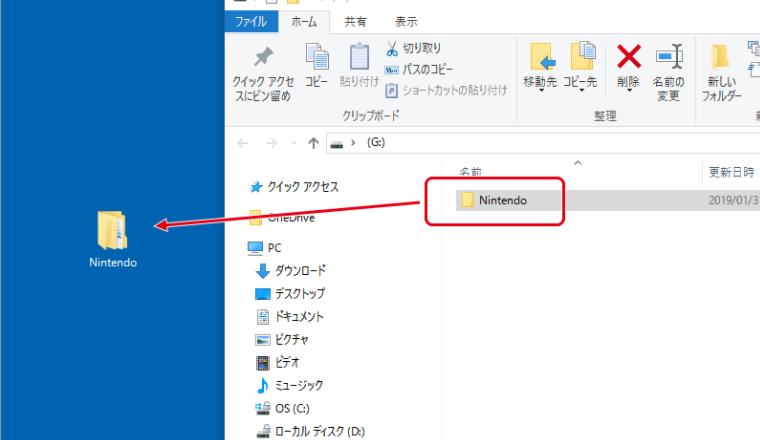Viewport: 760px width, 440px height.
Task: Click パスのコピー button
Action: coord(419,69)
